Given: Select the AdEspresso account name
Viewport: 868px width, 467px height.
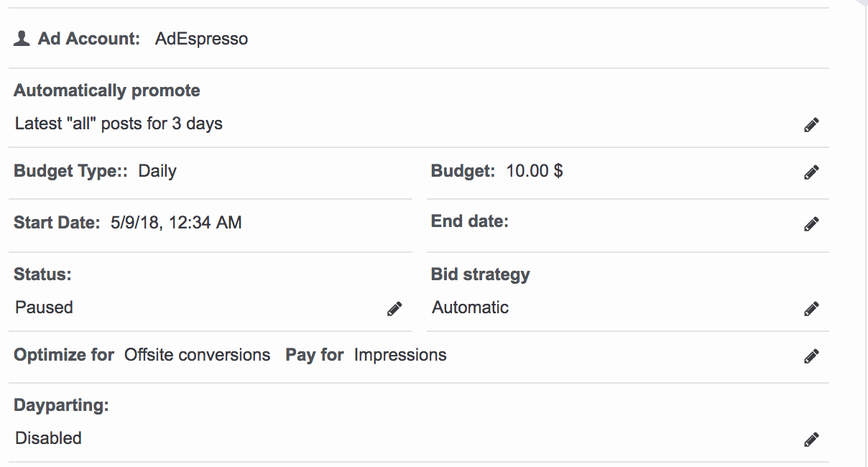Looking at the screenshot, I should pos(201,40).
